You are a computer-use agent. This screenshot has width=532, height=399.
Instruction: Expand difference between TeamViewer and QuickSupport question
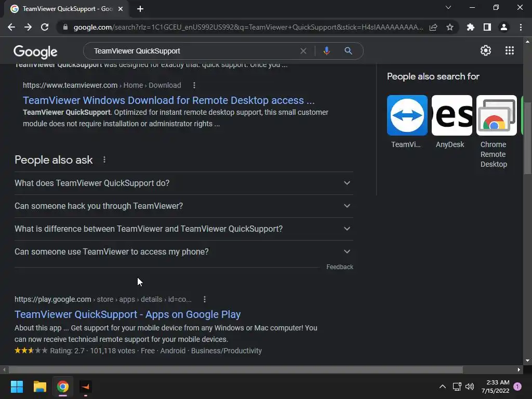[184, 229]
